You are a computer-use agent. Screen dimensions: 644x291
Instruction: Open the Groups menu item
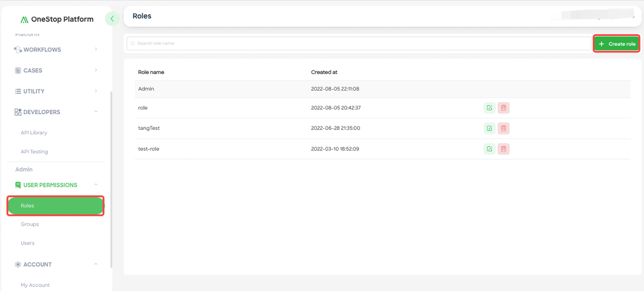coord(30,224)
